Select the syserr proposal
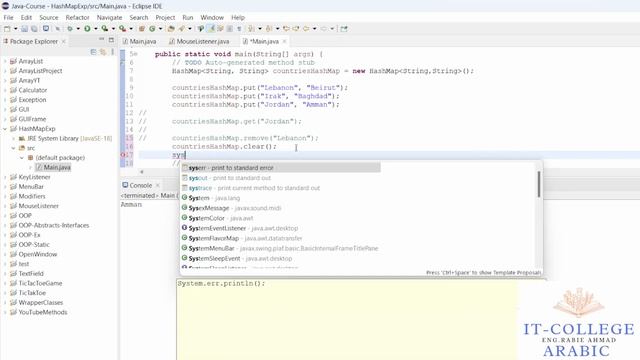Viewport: 640px width, 360px height. point(280,168)
